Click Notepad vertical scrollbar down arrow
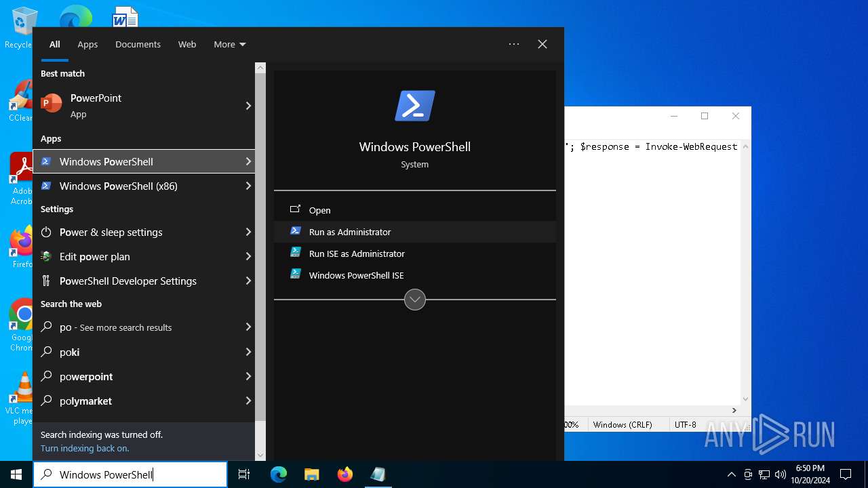The width and height of the screenshot is (868, 488). [x=745, y=399]
